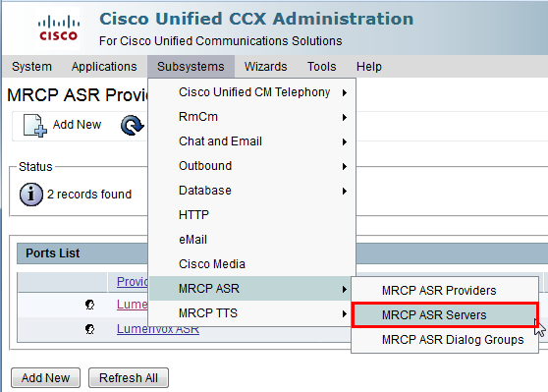548x392 pixels.
Task: Click the circular refresh arrow icon
Action: tap(133, 125)
